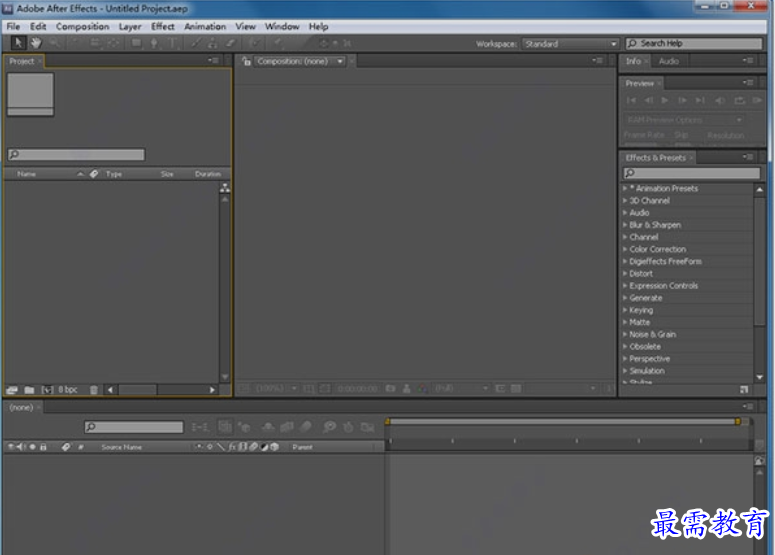The image size is (775, 555).
Task: Select the Rectangle shape tool
Action: [136, 43]
